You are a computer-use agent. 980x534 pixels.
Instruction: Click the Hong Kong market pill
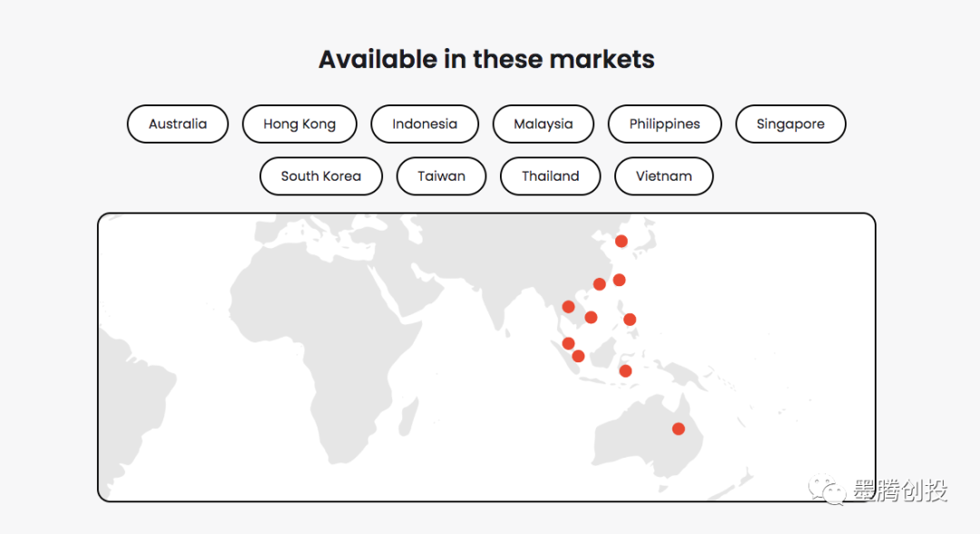coord(299,124)
